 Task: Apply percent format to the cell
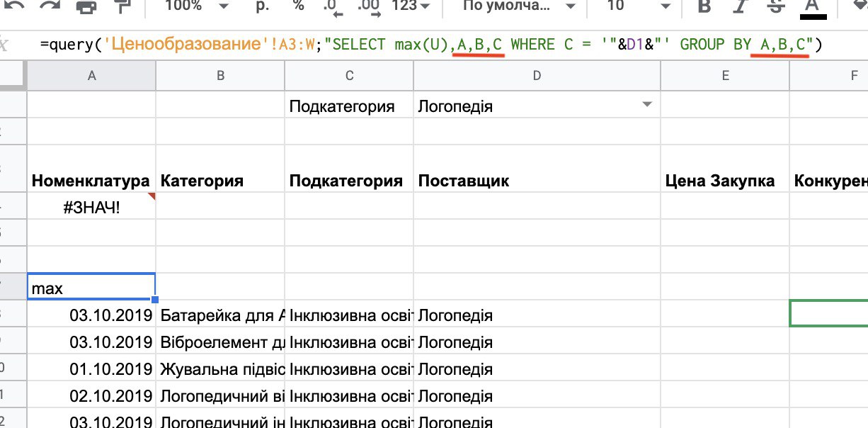tap(298, 6)
